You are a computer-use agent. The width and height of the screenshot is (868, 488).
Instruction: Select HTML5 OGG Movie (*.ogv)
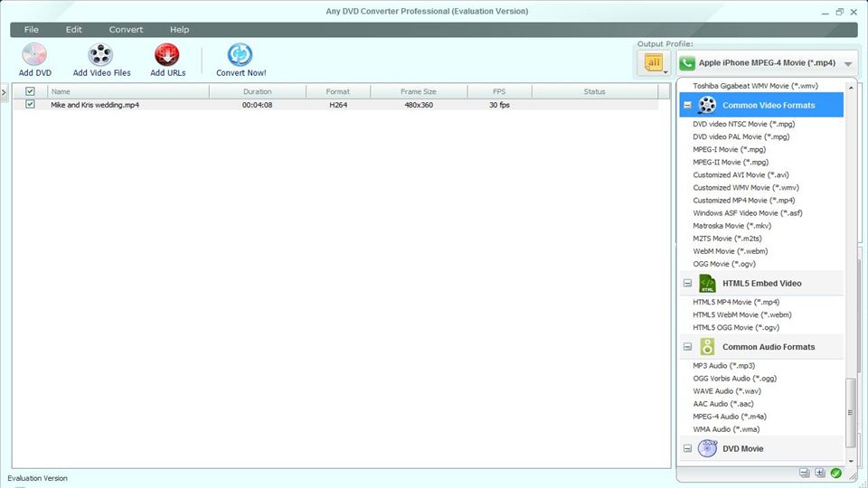click(x=736, y=327)
